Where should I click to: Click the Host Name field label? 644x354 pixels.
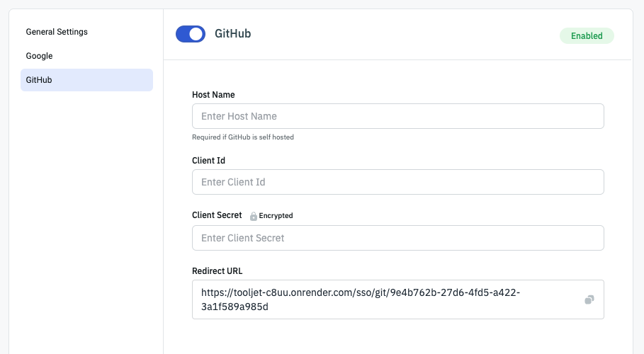coord(213,95)
